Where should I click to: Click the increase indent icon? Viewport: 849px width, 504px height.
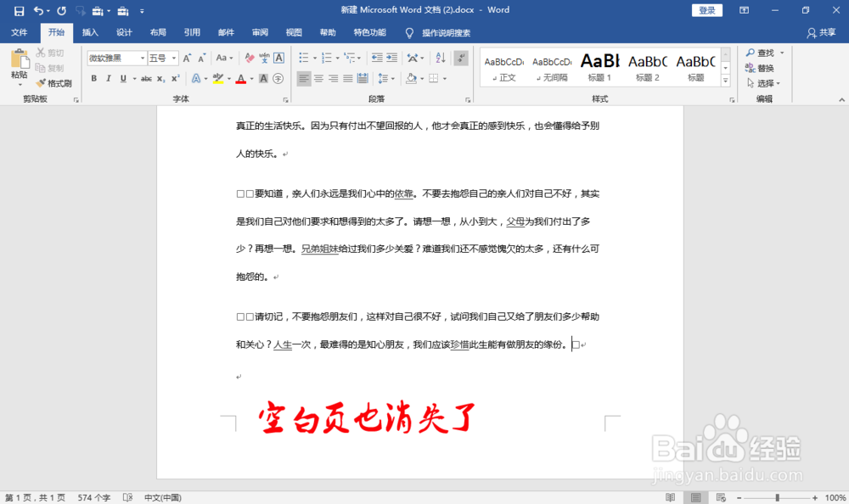coord(392,58)
